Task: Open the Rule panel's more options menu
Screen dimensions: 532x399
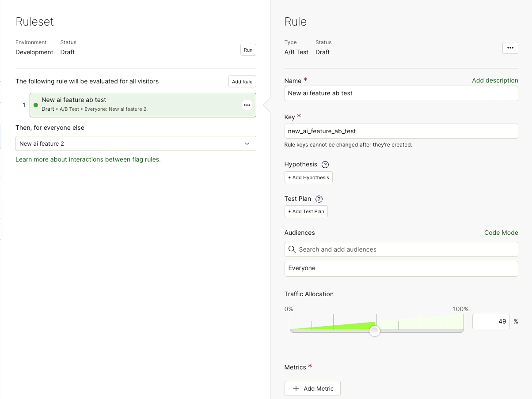Action: [x=510, y=48]
